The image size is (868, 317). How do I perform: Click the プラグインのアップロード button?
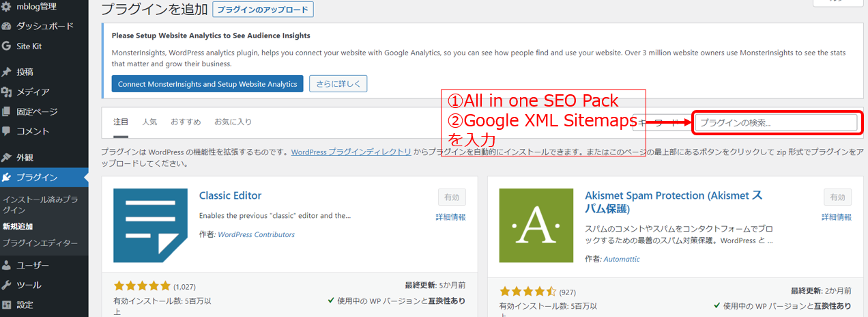click(x=263, y=10)
